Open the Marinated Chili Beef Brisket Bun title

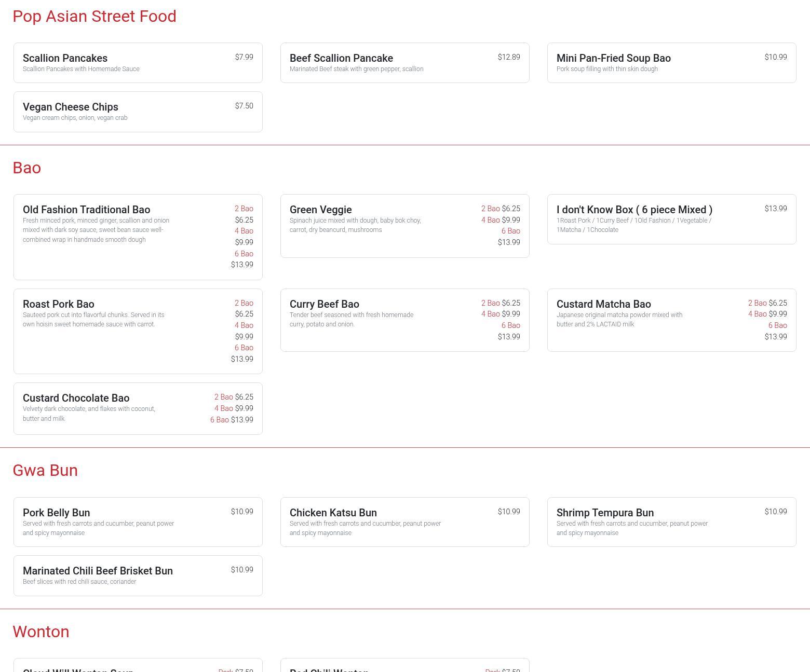click(98, 571)
